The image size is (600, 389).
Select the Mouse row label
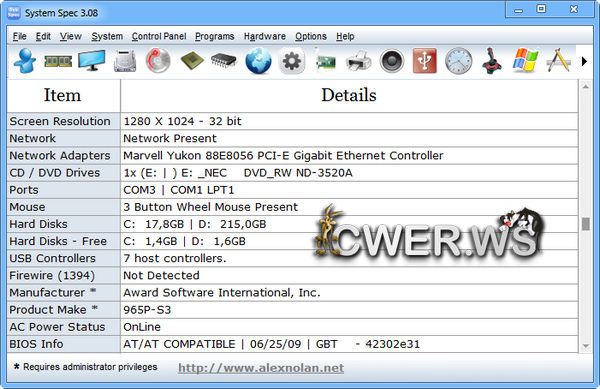27,207
